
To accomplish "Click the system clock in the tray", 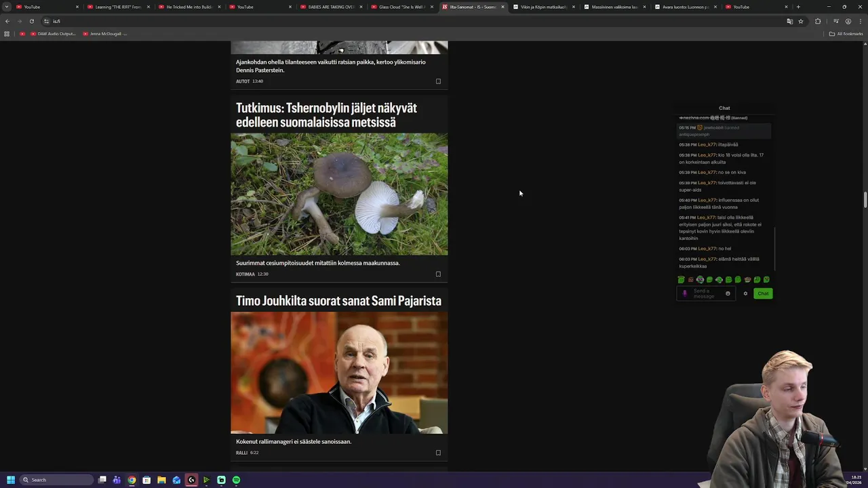I will 853,480.
